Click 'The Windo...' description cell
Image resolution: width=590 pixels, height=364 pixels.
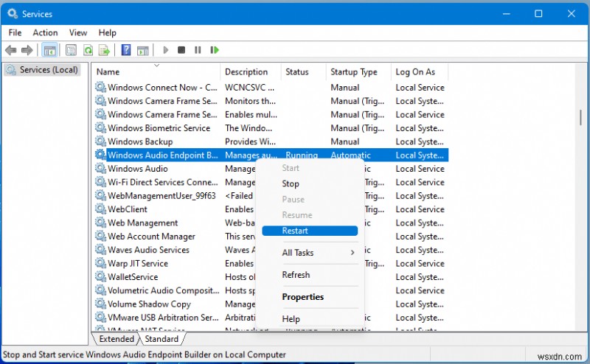pos(249,128)
